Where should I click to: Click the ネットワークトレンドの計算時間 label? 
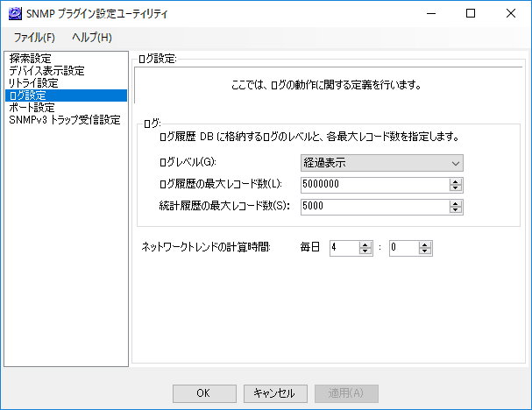pos(206,247)
